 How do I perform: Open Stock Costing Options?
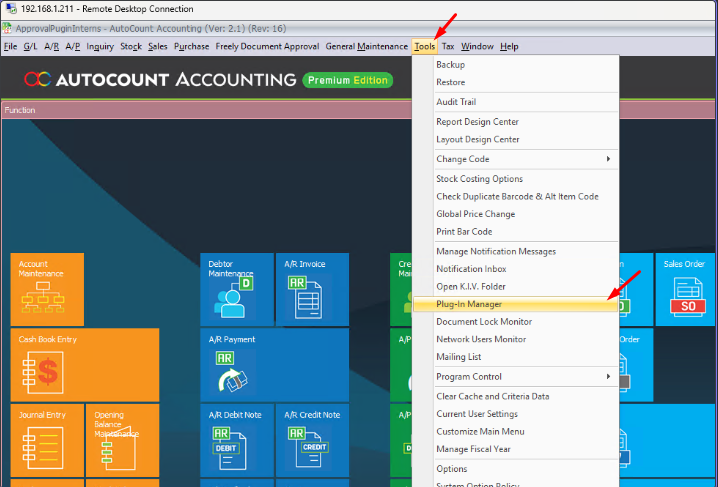tap(516, 179)
